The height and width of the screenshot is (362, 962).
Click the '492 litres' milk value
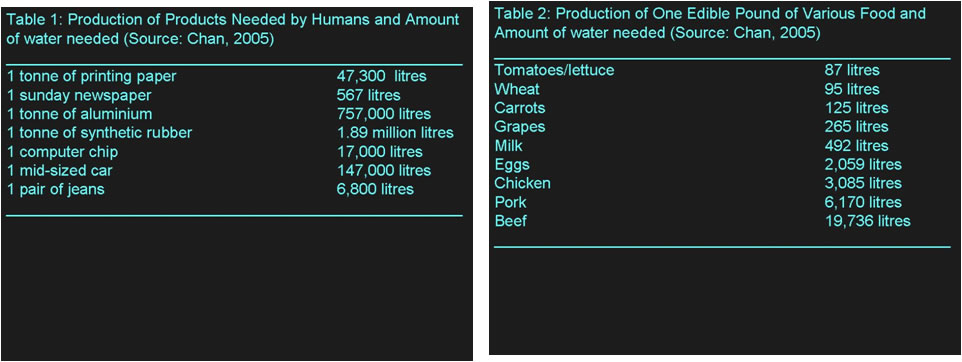pyautogui.click(x=856, y=146)
